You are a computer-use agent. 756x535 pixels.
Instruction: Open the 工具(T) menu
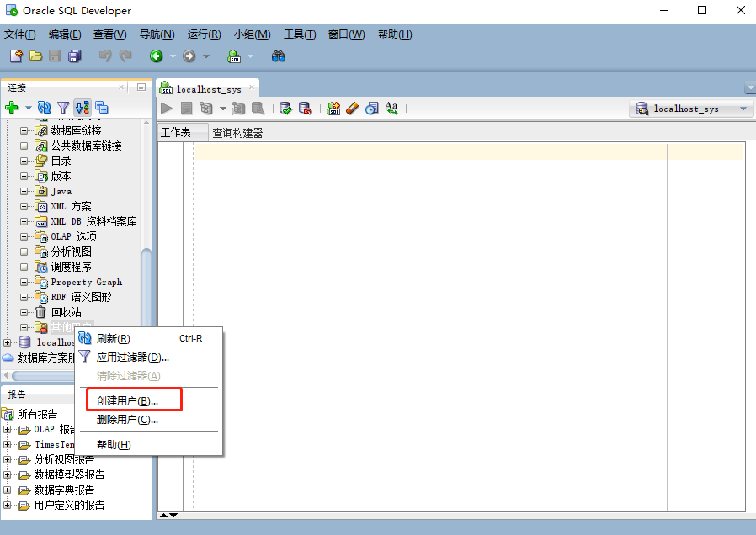pyautogui.click(x=300, y=34)
